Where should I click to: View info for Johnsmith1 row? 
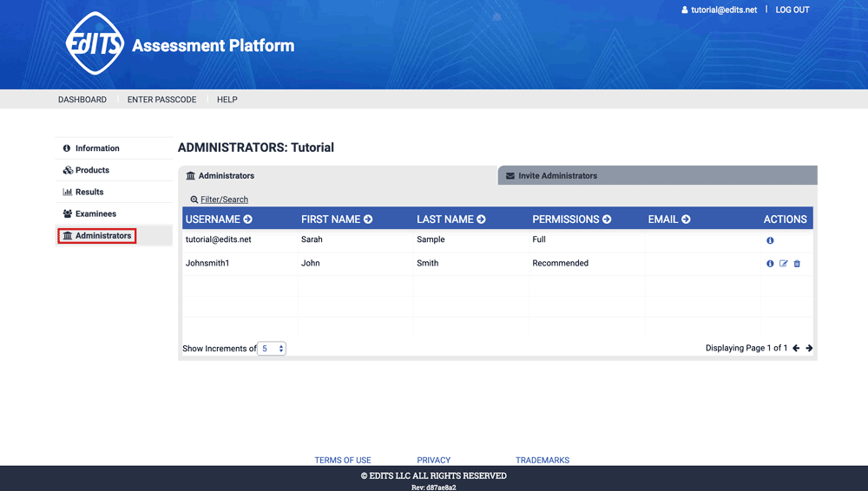pos(770,264)
